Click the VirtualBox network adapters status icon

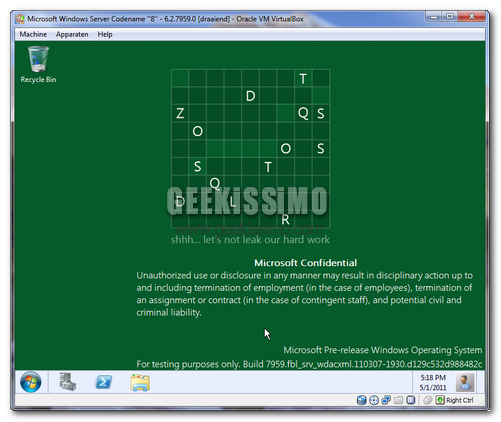tap(386, 400)
